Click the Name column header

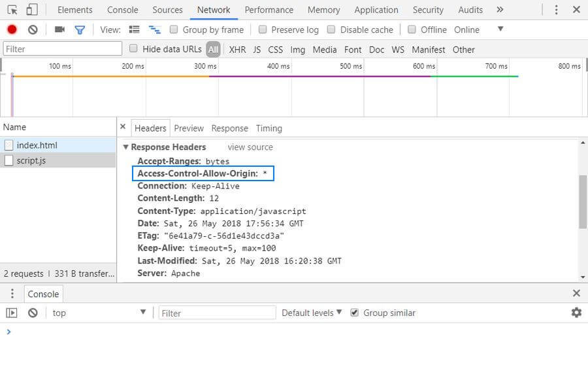coord(58,127)
